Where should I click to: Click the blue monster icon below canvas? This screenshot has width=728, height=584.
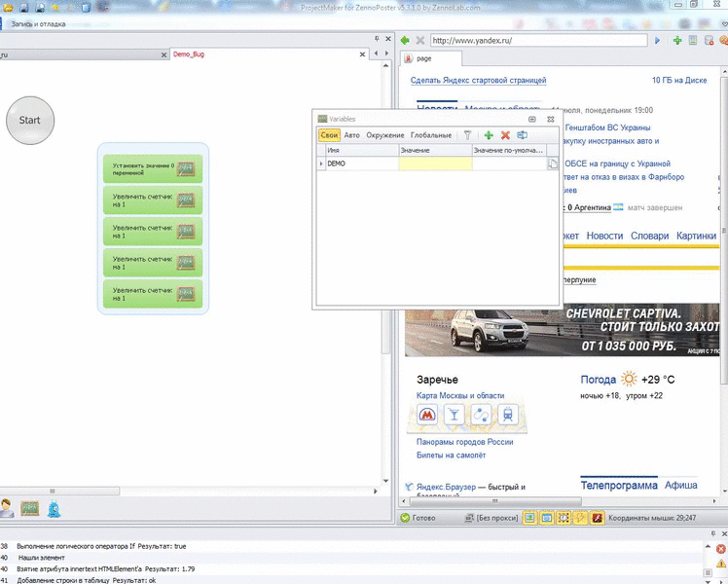click(54, 509)
